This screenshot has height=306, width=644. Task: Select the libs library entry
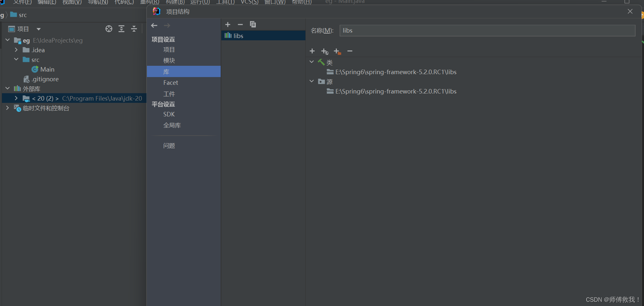point(263,35)
